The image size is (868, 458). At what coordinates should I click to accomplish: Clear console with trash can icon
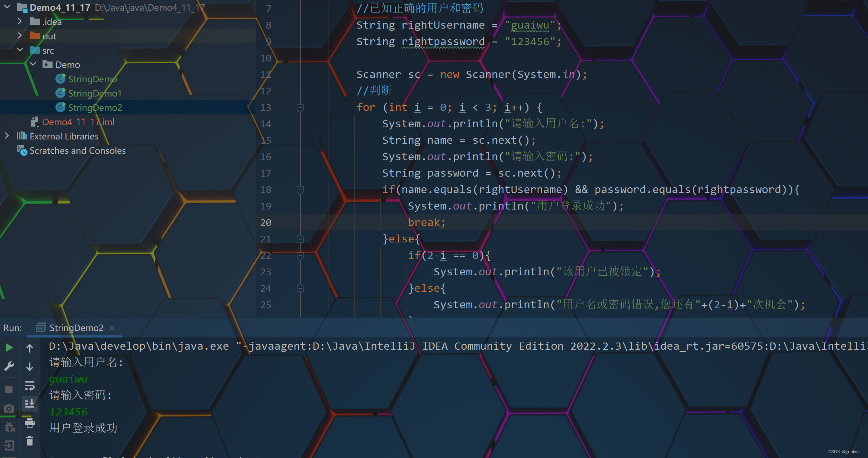tap(30, 441)
